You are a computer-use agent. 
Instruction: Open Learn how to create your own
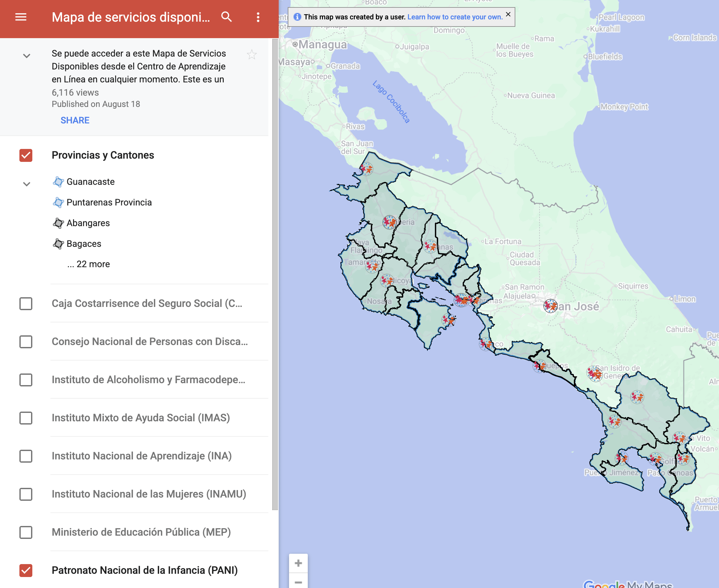pyautogui.click(x=455, y=17)
